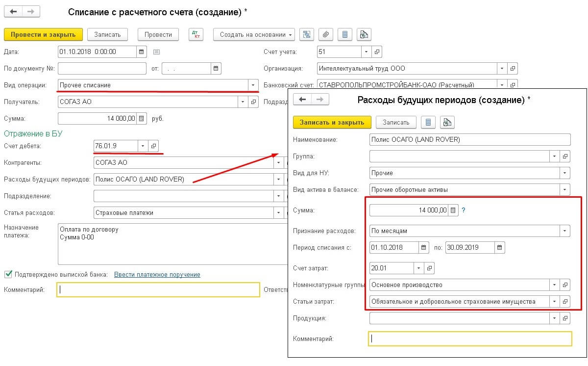Screen dimensions: 588x366
Task: Open calendar for Период списания с 01.10.2018
Action: (424, 247)
